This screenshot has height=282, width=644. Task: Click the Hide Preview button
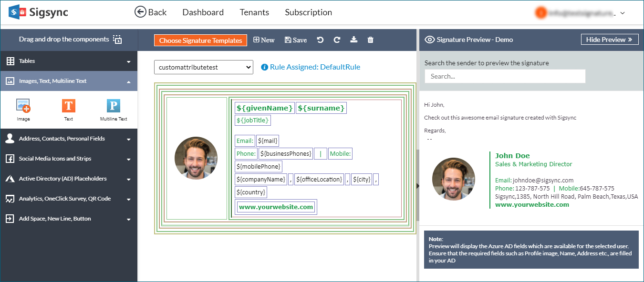(x=610, y=40)
